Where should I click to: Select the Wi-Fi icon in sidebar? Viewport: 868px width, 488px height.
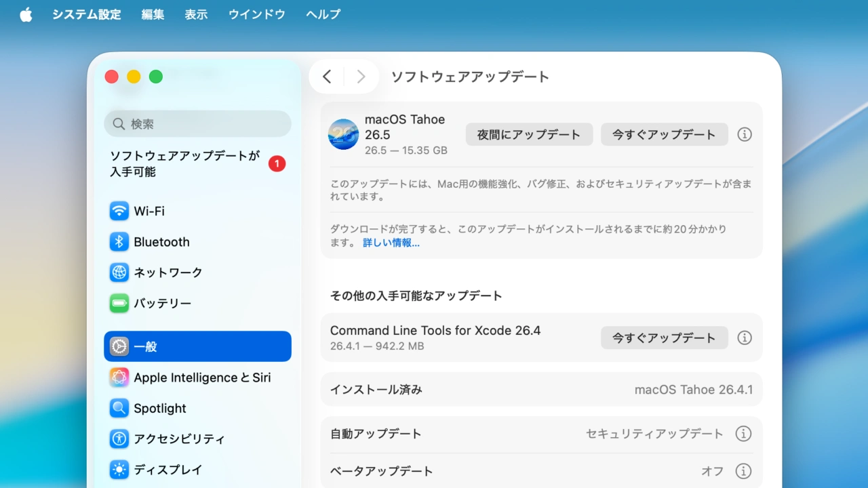(x=119, y=211)
